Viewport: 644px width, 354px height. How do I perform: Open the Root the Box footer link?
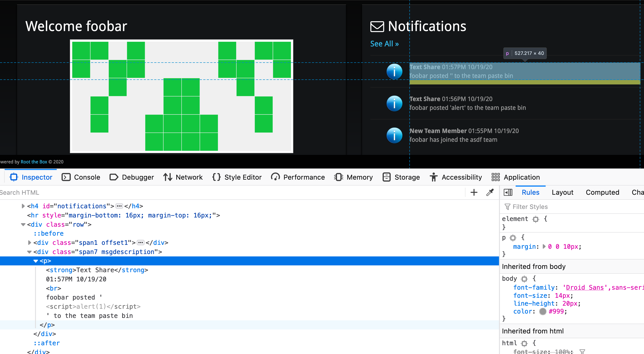point(34,162)
